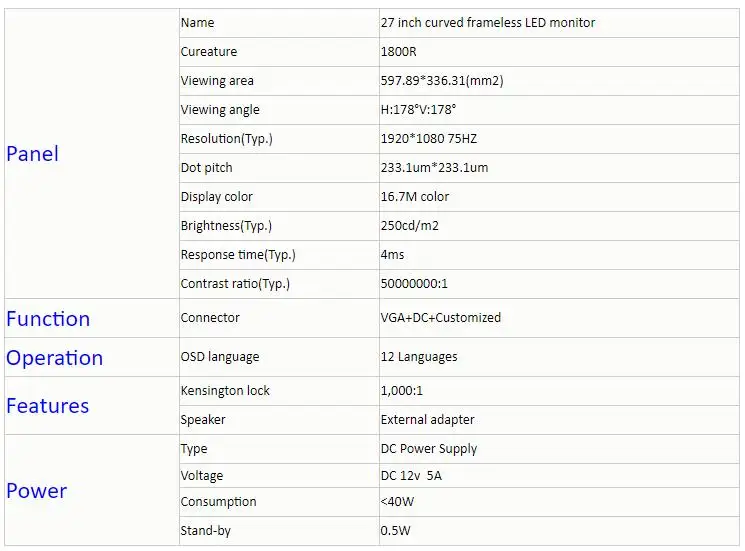The height and width of the screenshot is (551, 745).
Task: Click the Panel category heading
Action: [33, 154]
